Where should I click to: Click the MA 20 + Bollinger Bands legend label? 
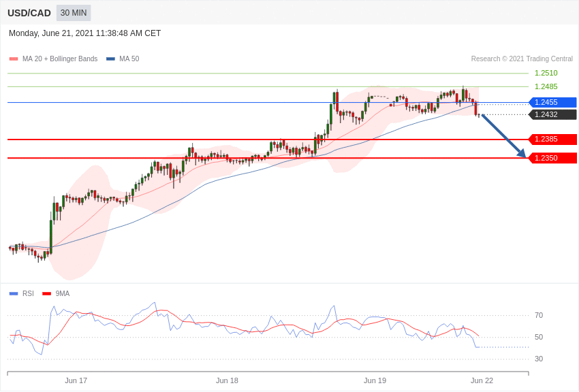click(60, 59)
